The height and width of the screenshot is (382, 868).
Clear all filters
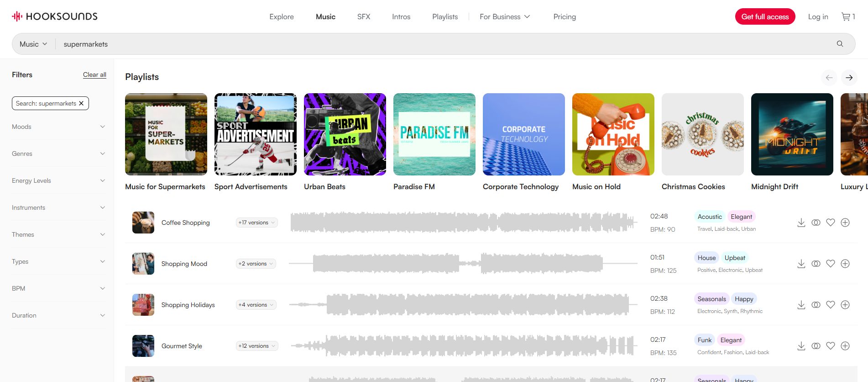click(94, 74)
